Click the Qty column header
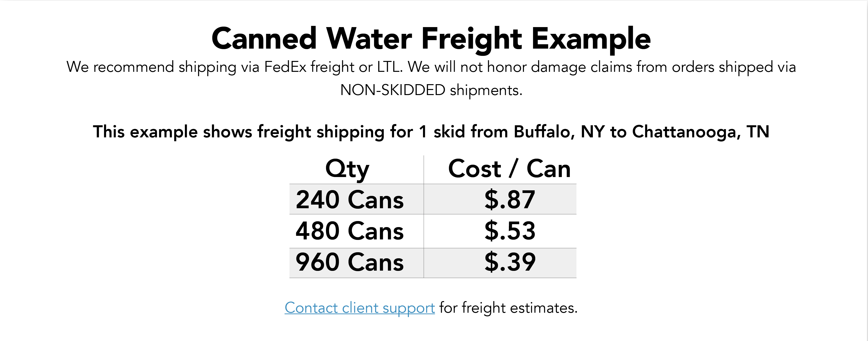The width and height of the screenshot is (868, 341). [x=347, y=169]
